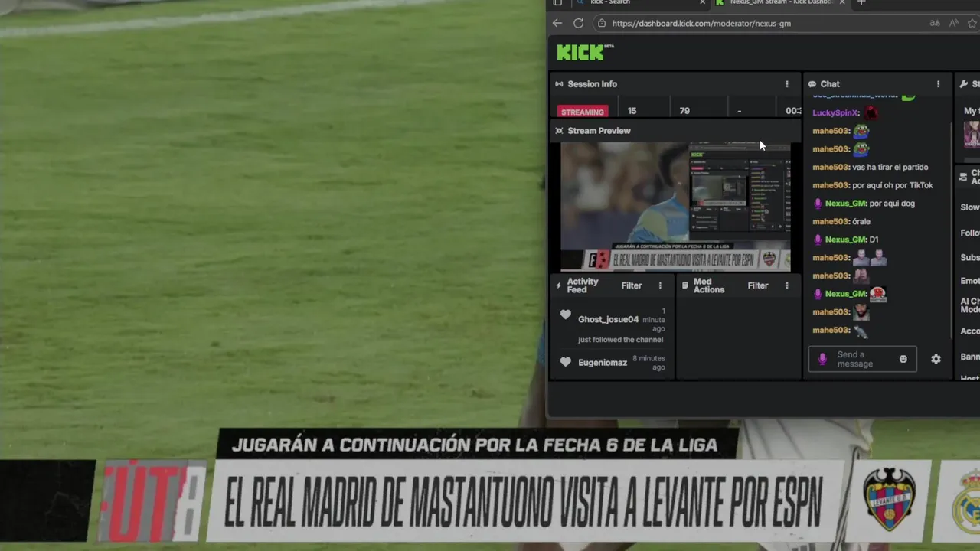Open the tab actions icon left of browser tabs
This screenshot has height=551, width=980.
[557, 2]
